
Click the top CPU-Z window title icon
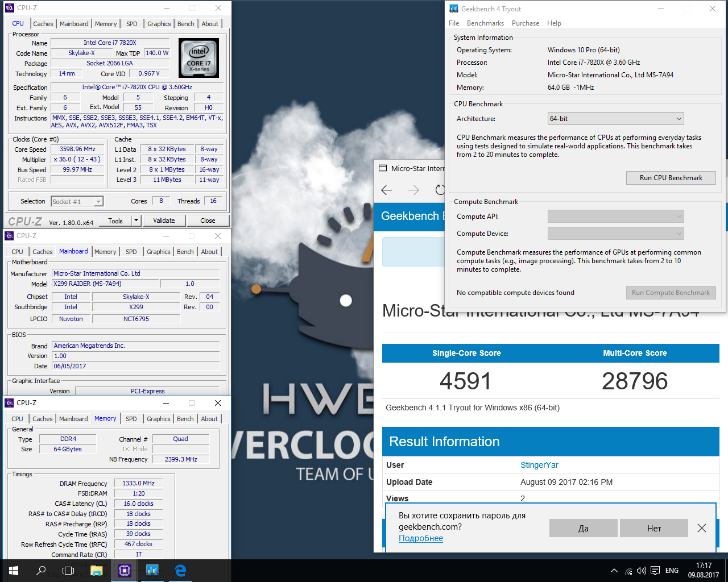tap(10, 8)
